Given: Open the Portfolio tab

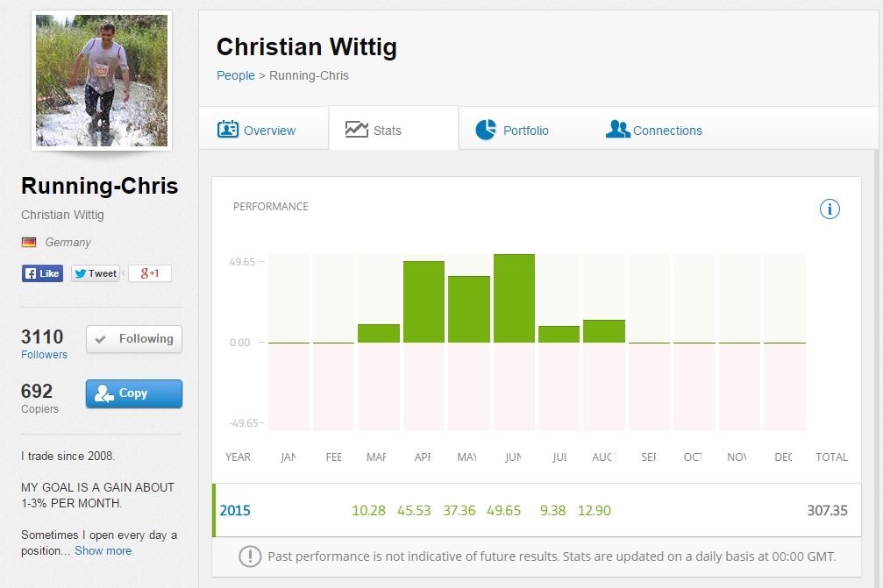Looking at the screenshot, I should coord(525,131).
